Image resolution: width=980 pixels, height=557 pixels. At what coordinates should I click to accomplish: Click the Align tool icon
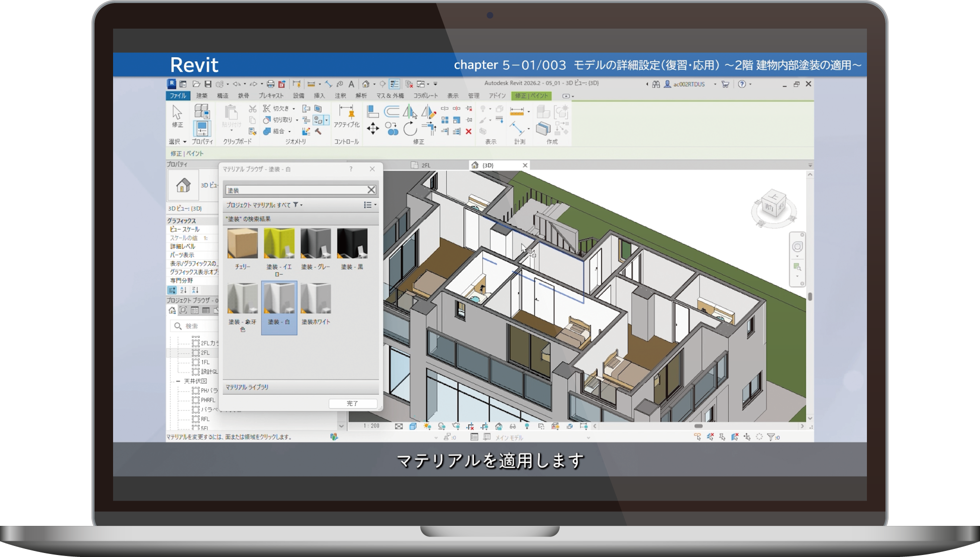click(372, 111)
